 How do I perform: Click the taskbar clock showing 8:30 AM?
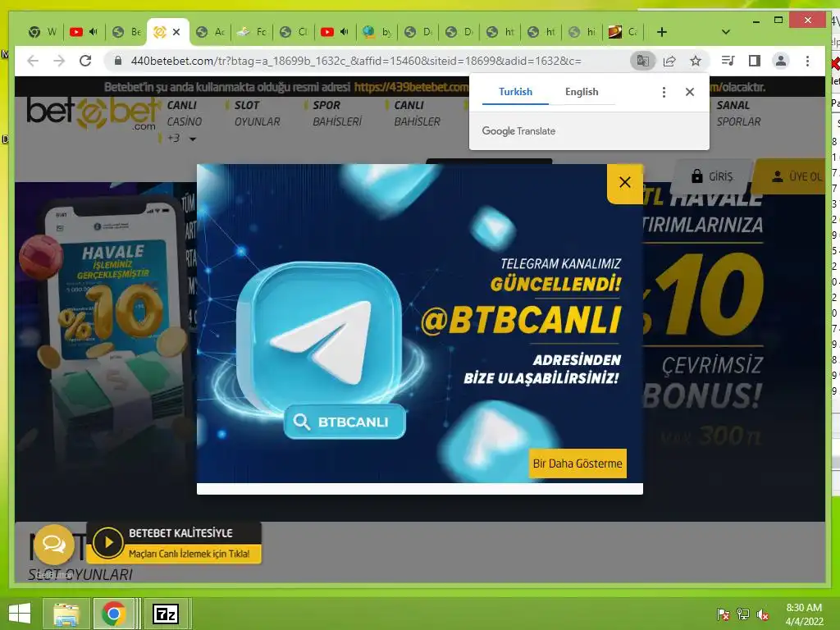pos(804,614)
